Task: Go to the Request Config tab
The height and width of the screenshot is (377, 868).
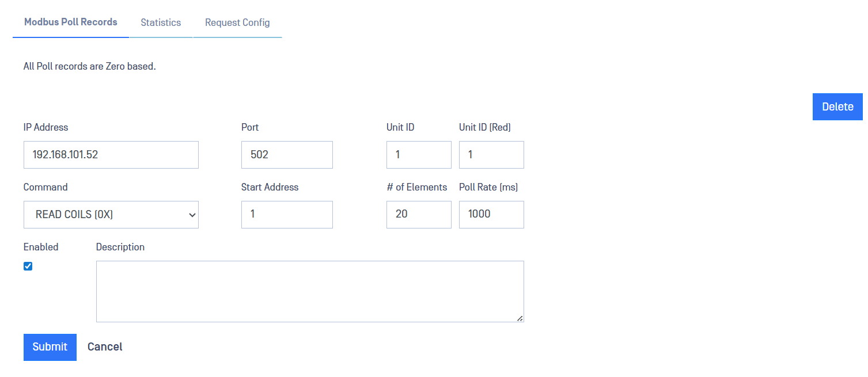Action: point(237,23)
